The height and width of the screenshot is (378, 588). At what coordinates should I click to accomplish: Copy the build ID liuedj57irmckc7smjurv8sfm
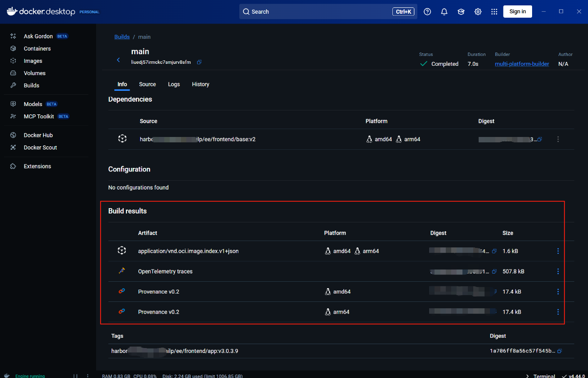click(199, 62)
